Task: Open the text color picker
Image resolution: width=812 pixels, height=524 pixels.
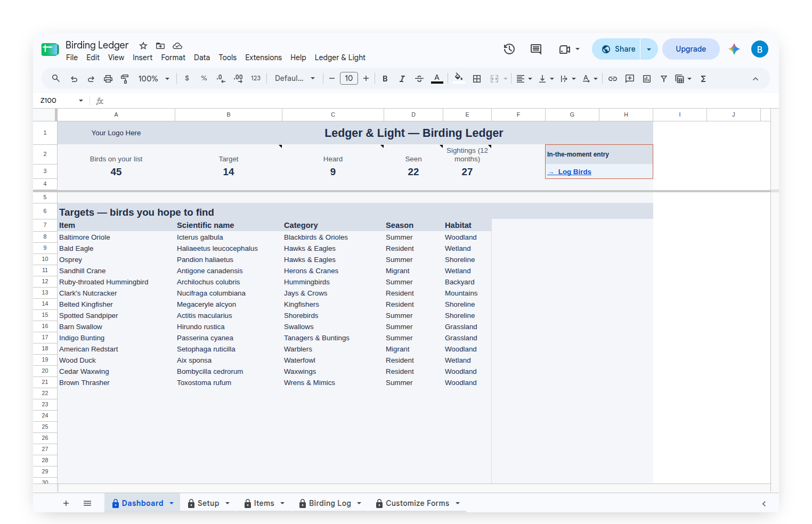Action: tap(437, 79)
